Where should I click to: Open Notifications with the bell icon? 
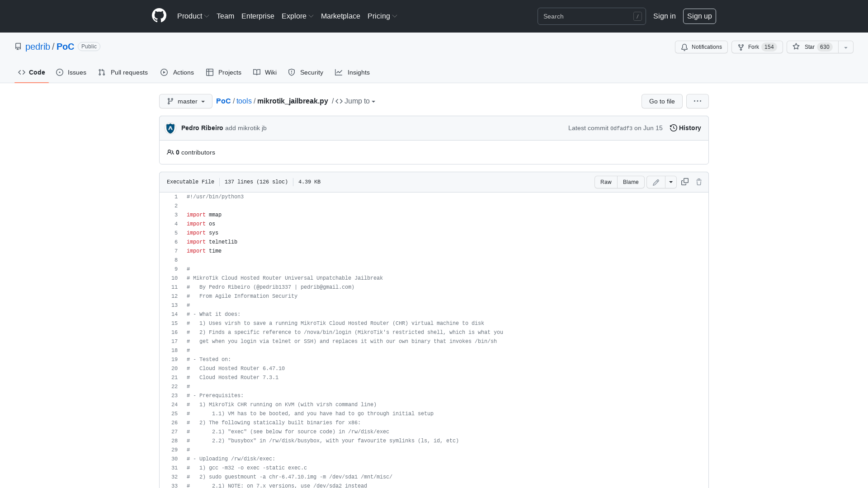(684, 47)
